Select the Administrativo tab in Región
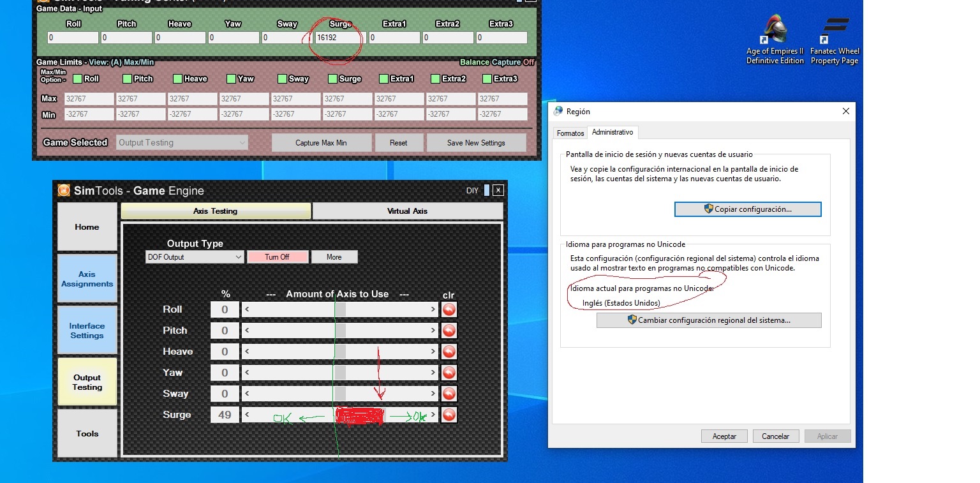Screen dimensions: 980x483 coord(612,132)
